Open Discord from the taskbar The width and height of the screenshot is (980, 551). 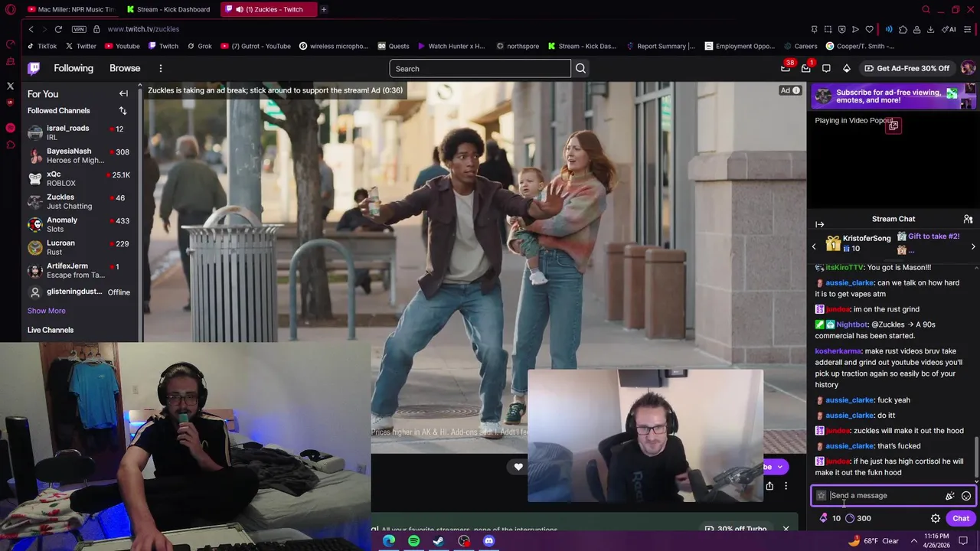pyautogui.click(x=488, y=541)
